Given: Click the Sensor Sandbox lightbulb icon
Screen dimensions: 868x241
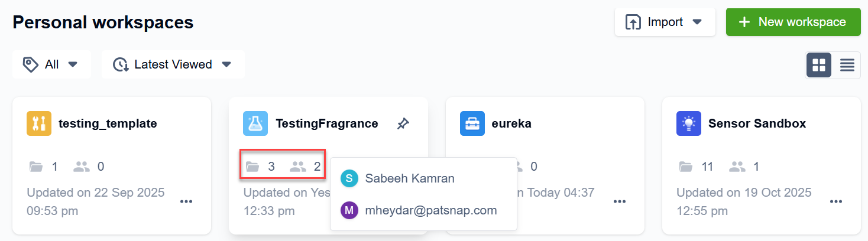Looking at the screenshot, I should [689, 123].
